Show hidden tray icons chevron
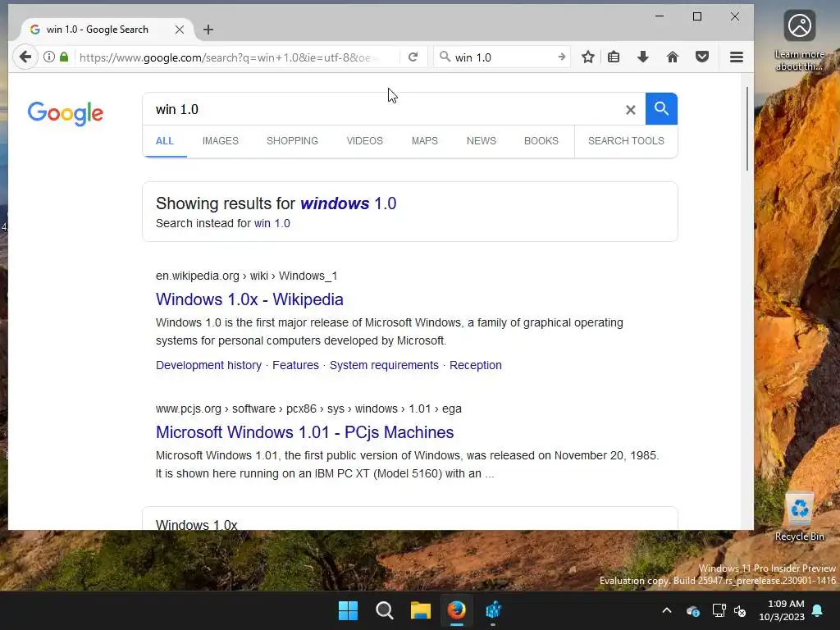This screenshot has height=630, width=840. click(667, 610)
